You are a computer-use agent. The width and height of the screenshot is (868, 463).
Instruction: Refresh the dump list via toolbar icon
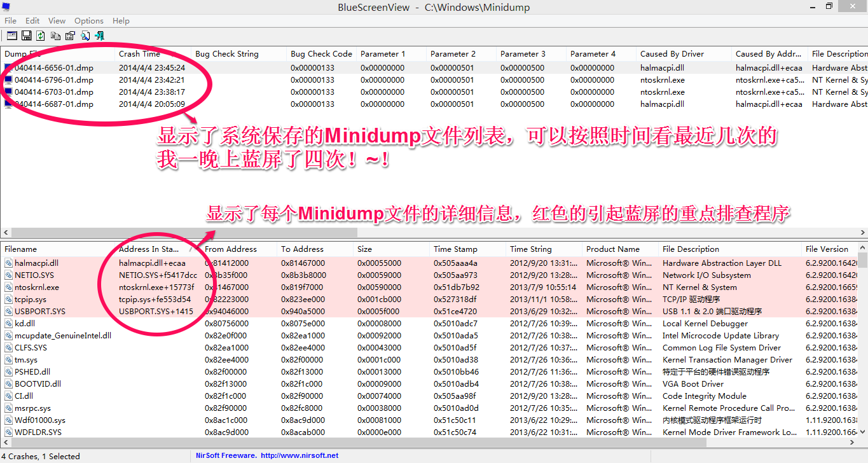pyautogui.click(x=41, y=36)
